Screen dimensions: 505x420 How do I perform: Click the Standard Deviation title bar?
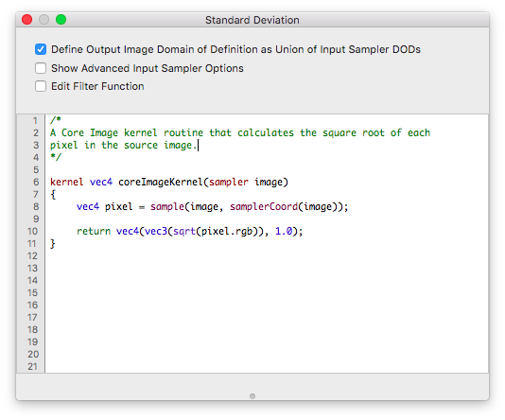(x=252, y=20)
